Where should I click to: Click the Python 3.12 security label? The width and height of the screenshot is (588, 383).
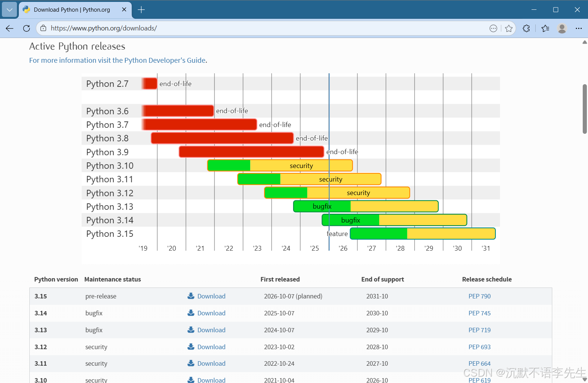point(359,193)
